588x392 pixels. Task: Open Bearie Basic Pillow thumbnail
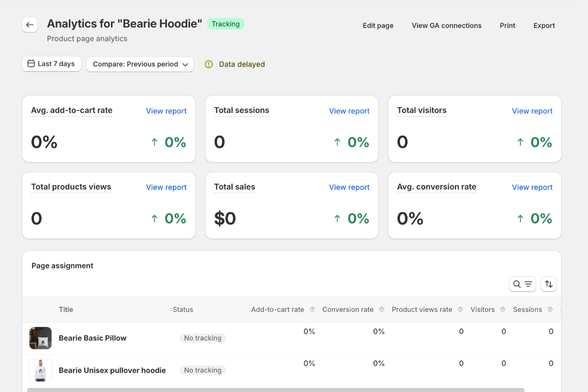(40, 338)
